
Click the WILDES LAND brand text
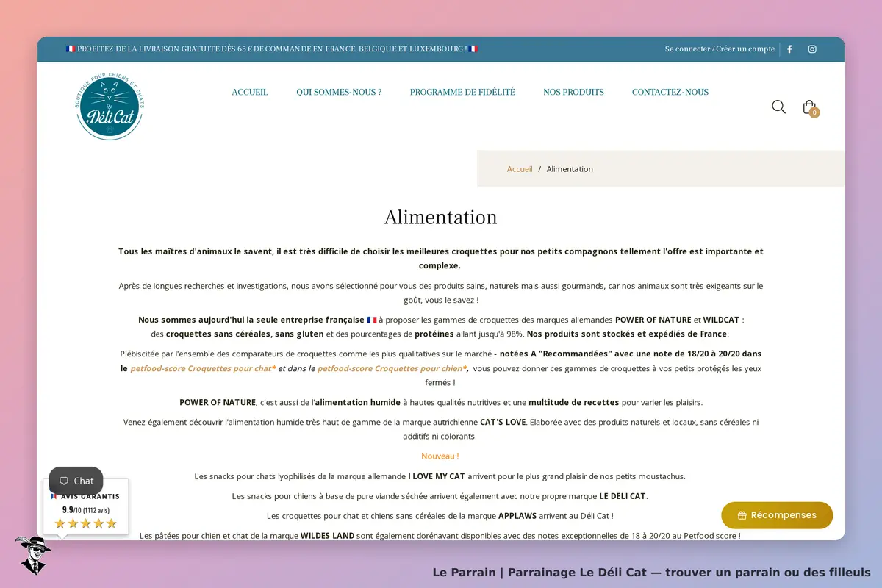(327, 536)
